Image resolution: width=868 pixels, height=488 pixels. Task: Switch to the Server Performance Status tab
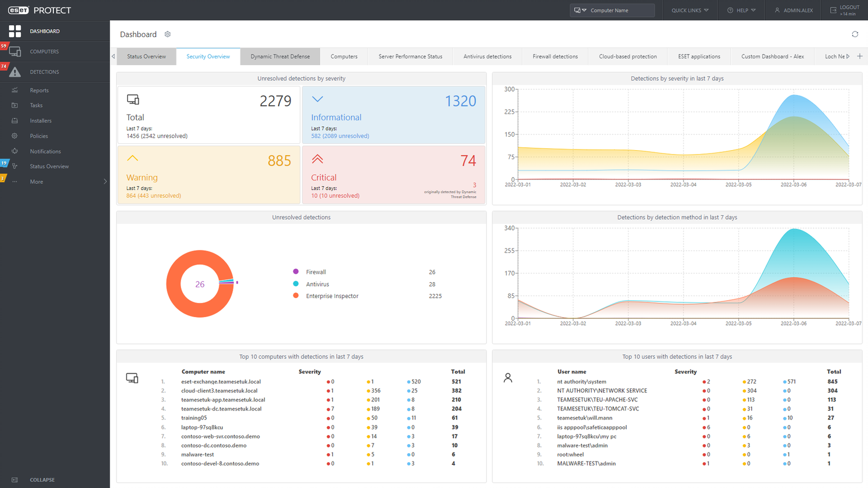tap(410, 56)
